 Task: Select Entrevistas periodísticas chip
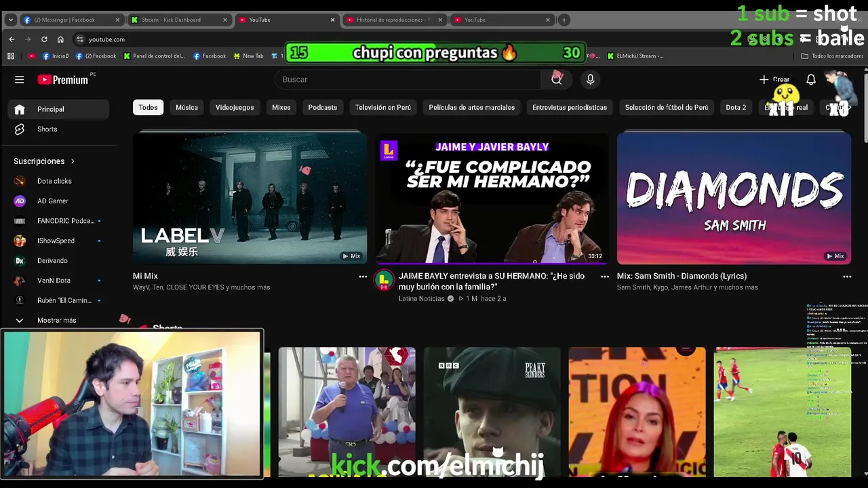click(x=570, y=107)
